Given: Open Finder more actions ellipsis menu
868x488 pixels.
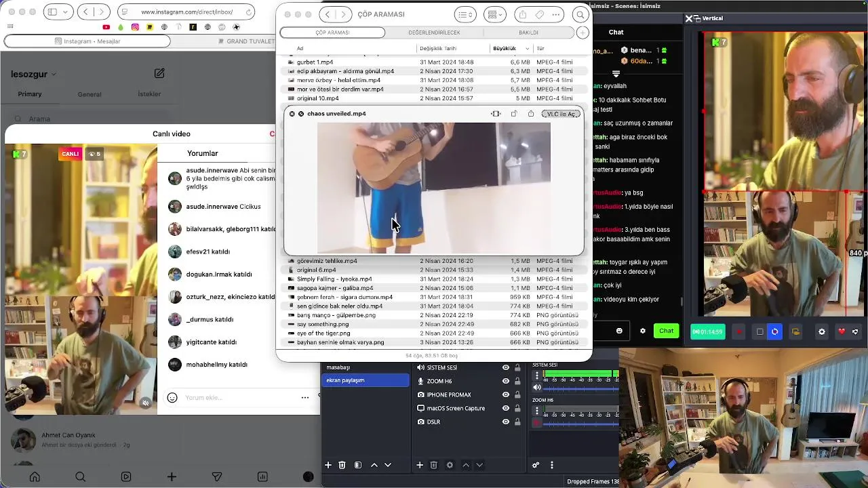Looking at the screenshot, I should click(557, 14).
